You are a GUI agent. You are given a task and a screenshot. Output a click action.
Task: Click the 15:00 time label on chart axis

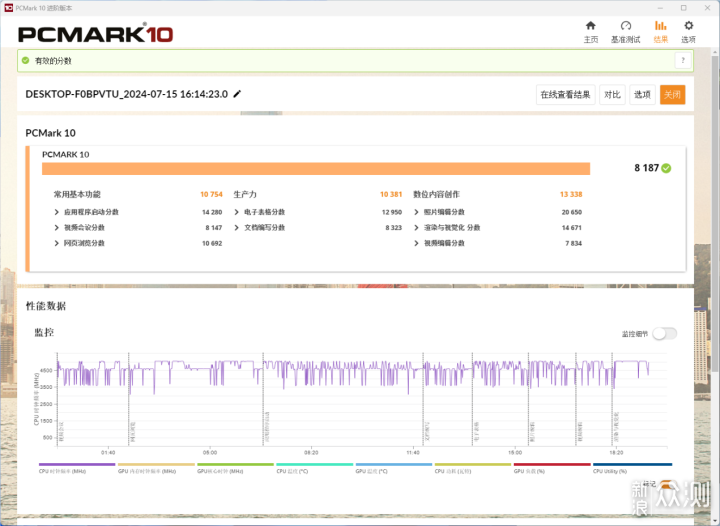coord(515,453)
